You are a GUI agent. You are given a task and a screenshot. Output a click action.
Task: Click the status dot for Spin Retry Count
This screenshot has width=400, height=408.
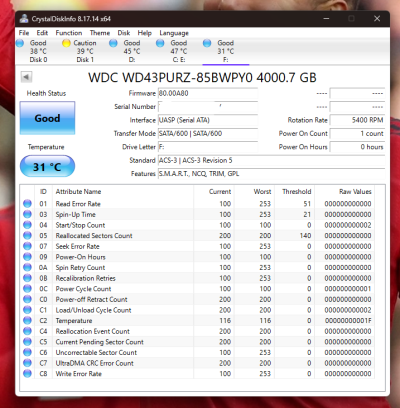(x=27, y=268)
